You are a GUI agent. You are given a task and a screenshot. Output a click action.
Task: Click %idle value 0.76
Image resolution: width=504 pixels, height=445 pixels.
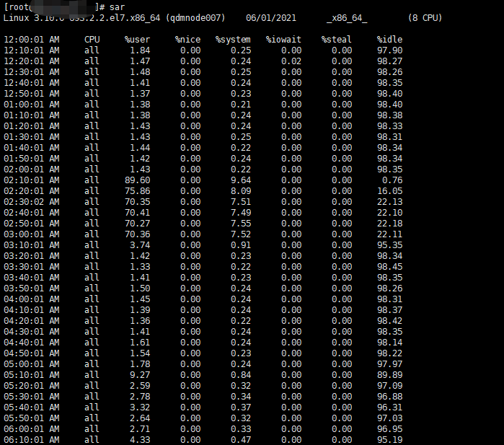[392, 180]
